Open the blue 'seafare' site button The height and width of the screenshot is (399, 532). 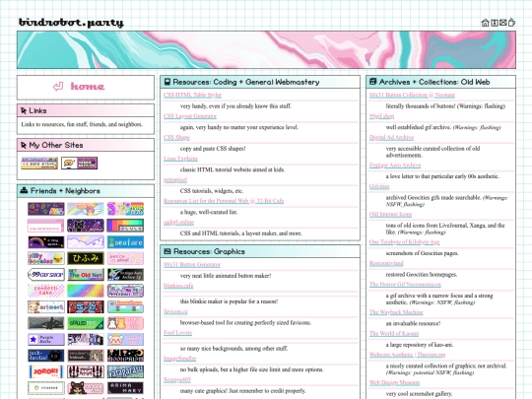tap(125, 242)
